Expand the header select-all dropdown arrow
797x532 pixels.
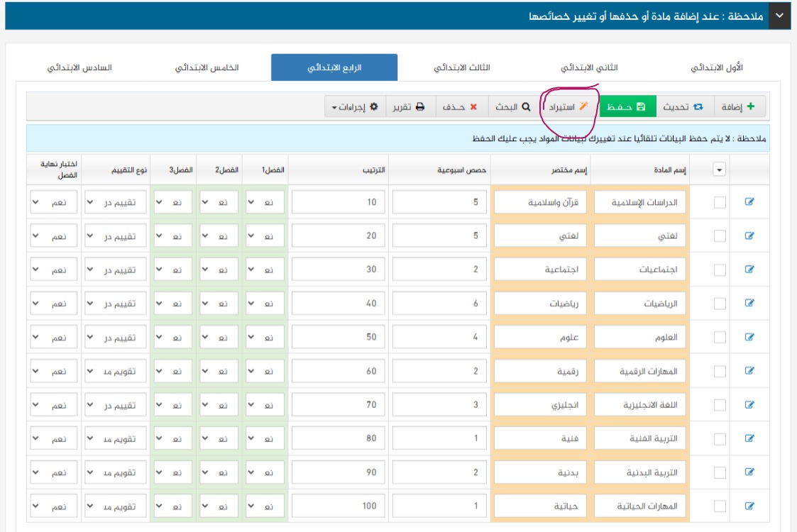719,170
